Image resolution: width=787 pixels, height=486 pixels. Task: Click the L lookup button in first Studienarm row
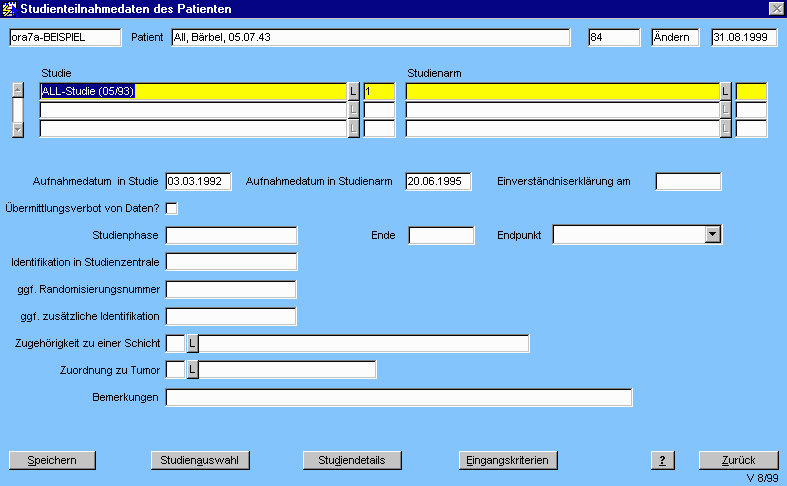[725, 91]
